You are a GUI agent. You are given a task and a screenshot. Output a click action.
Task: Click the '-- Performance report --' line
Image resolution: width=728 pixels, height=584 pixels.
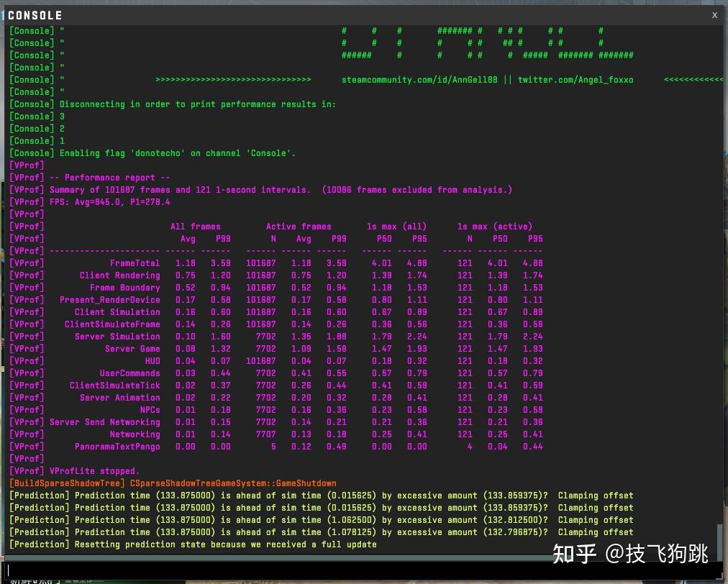coord(90,178)
